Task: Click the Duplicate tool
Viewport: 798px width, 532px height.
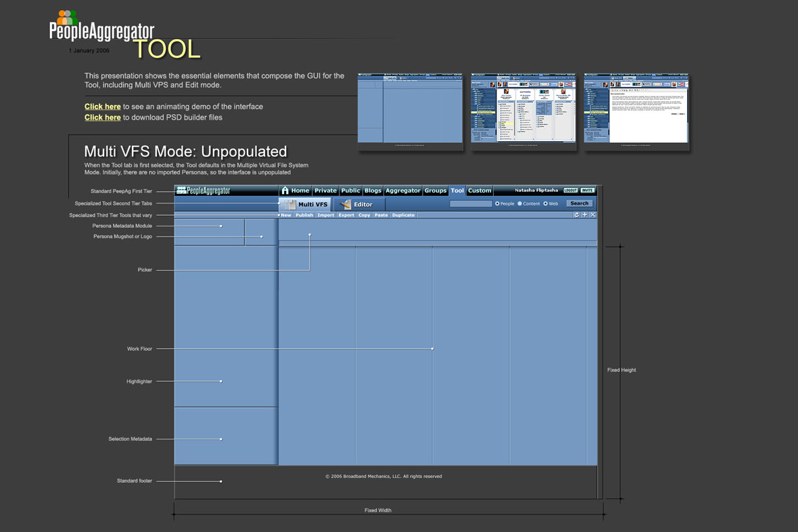Action: [404, 215]
